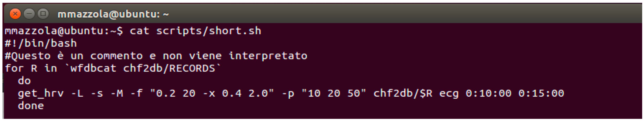The height and width of the screenshot is (122, 644).
Task: Minimize the terminal window
Action: [x=29, y=14]
